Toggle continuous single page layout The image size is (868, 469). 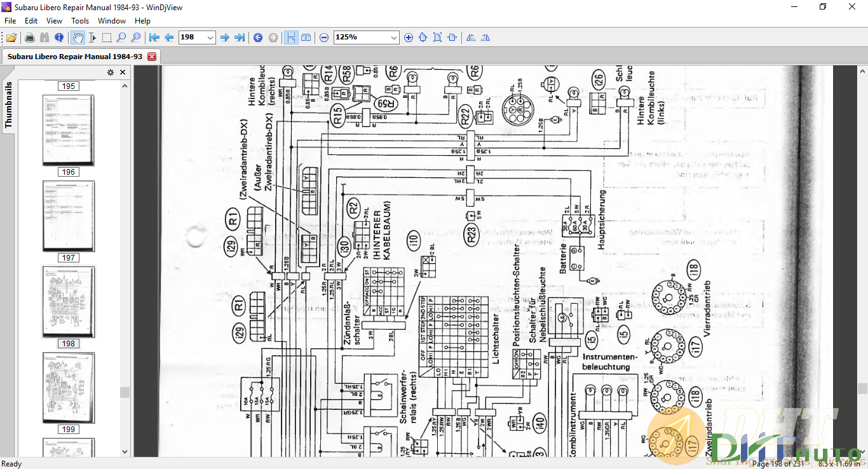[x=291, y=37]
